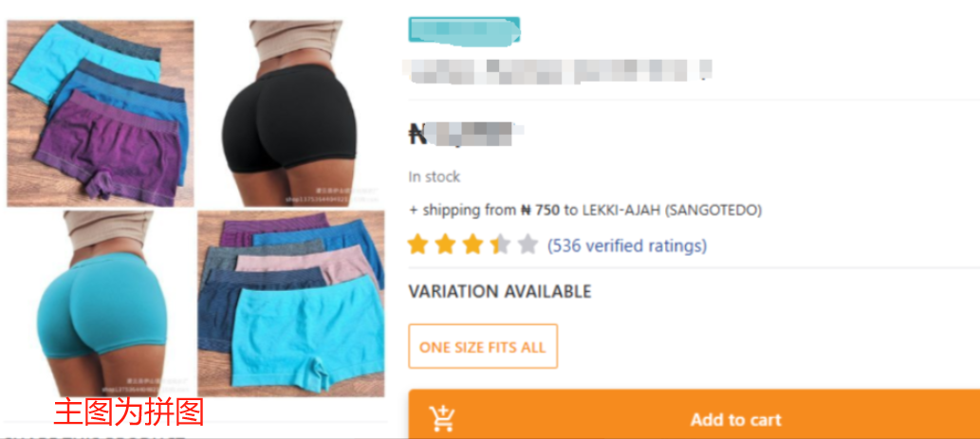Click the In stock label
980x439 pixels.
point(435,176)
